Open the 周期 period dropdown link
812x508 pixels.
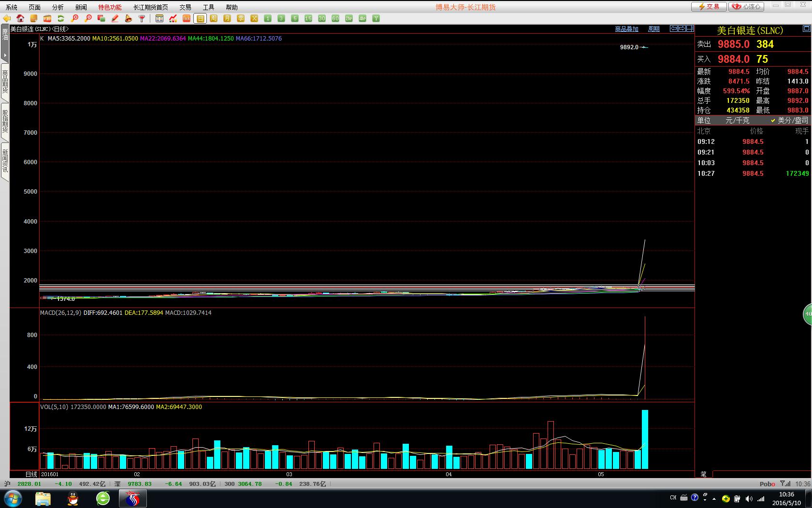click(653, 29)
